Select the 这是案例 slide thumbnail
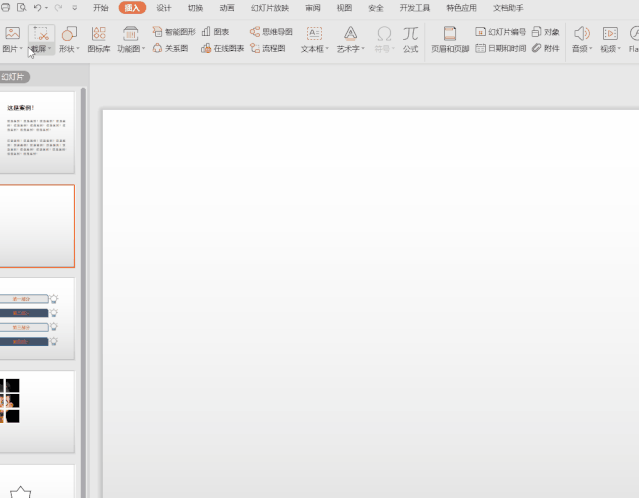 (37, 132)
